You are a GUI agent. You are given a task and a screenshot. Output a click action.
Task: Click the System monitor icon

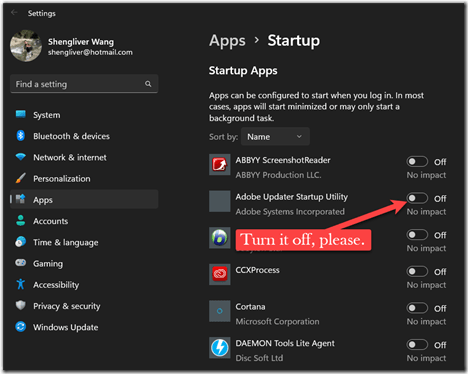pos(21,114)
